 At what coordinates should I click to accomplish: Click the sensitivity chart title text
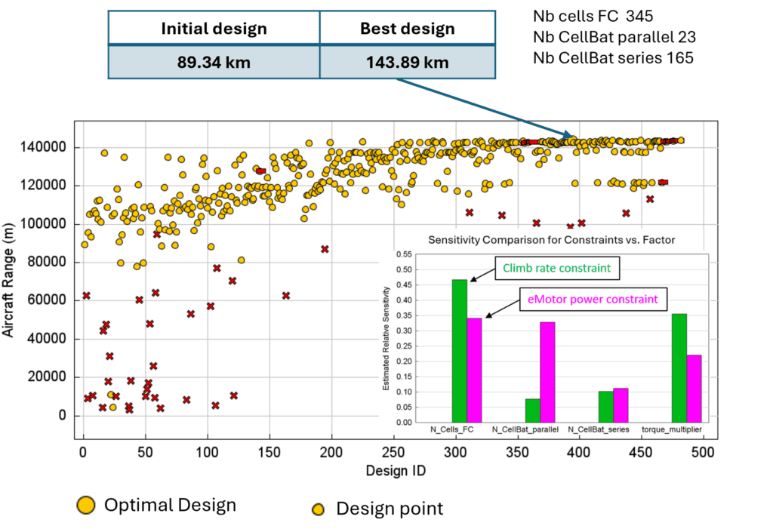pos(551,240)
